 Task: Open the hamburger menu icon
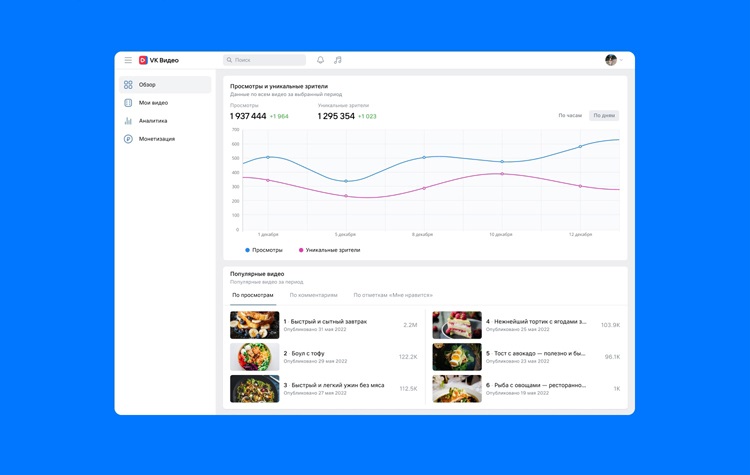point(128,60)
